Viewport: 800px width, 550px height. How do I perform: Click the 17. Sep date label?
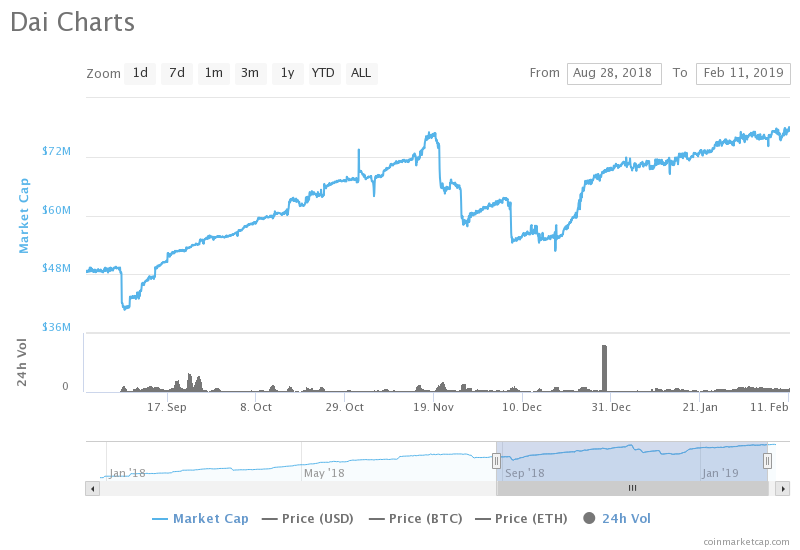(167, 407)
